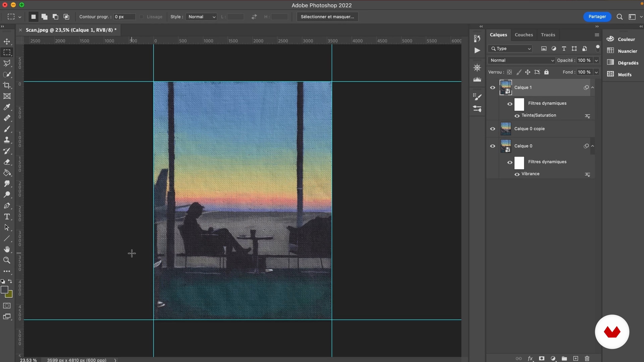Toggle Filtres dynamiques visibility under Calque 0
Image resolution: width=644 pixels, height=362 pixels.
point(510,162)
